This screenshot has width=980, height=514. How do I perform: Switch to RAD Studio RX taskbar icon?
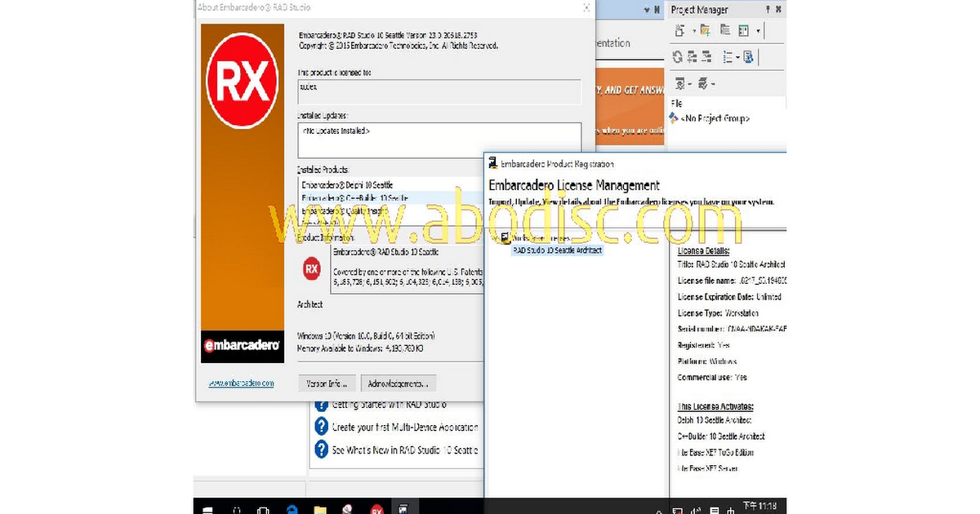[x=377, y=509]
